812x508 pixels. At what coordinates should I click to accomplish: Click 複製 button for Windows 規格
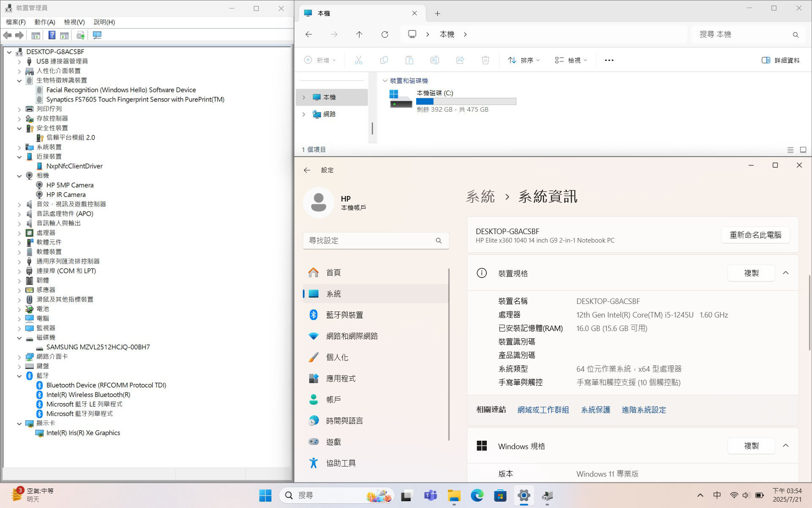click(x=751, y=446)
